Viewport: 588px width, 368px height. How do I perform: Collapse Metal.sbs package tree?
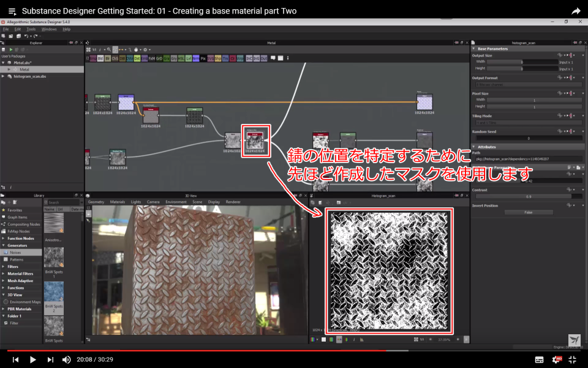(4, 63)
